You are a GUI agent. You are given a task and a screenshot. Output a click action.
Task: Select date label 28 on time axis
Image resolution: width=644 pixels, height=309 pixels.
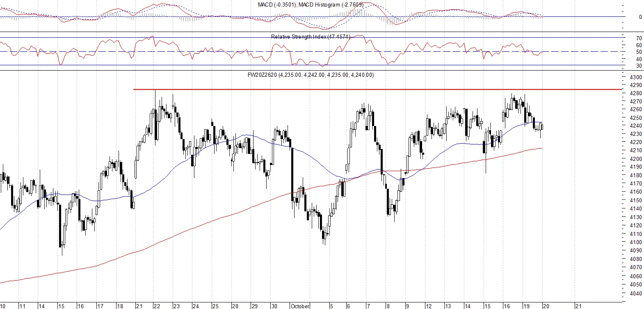coord(235,306)
